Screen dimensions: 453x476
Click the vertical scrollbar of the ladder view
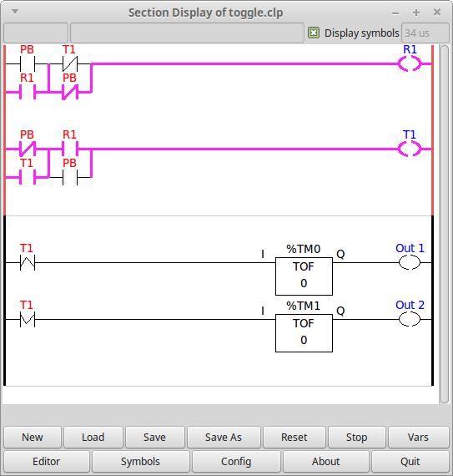coord(445,224)
